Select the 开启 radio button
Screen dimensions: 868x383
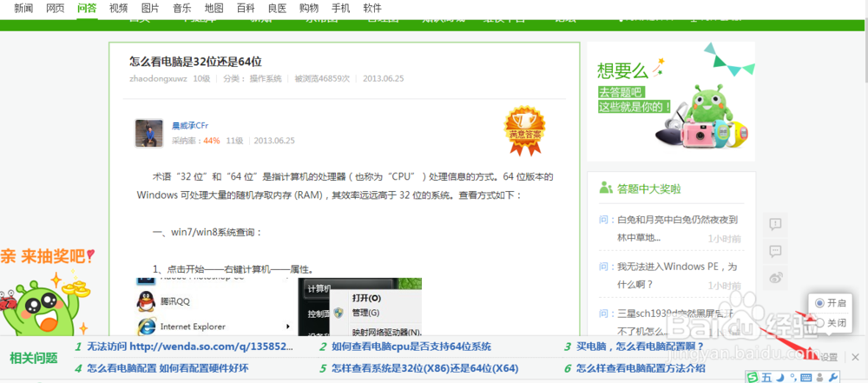819,303
